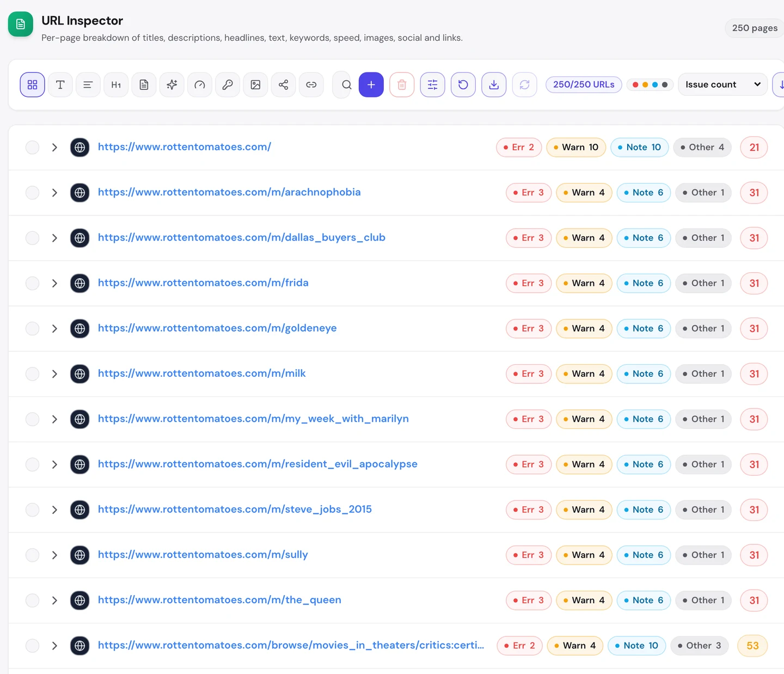
Task: Open the browse/movies_in_theaters URL link
Action: point(291,645)
